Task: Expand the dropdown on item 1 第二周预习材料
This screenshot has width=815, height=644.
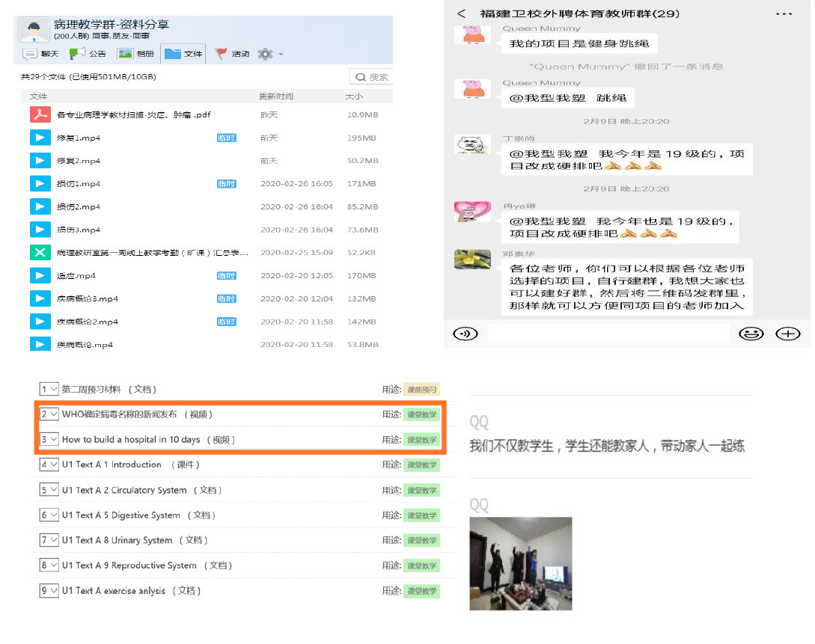Action: [49, 389]
